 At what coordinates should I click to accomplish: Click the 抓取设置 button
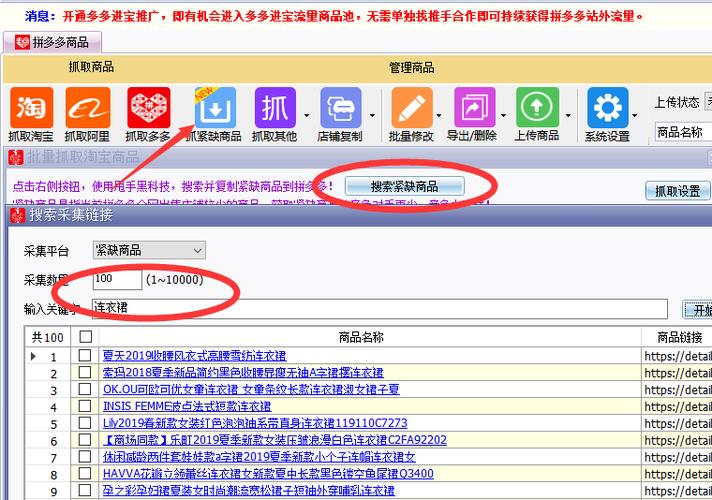pyautogui.click(x=677, y=191)
